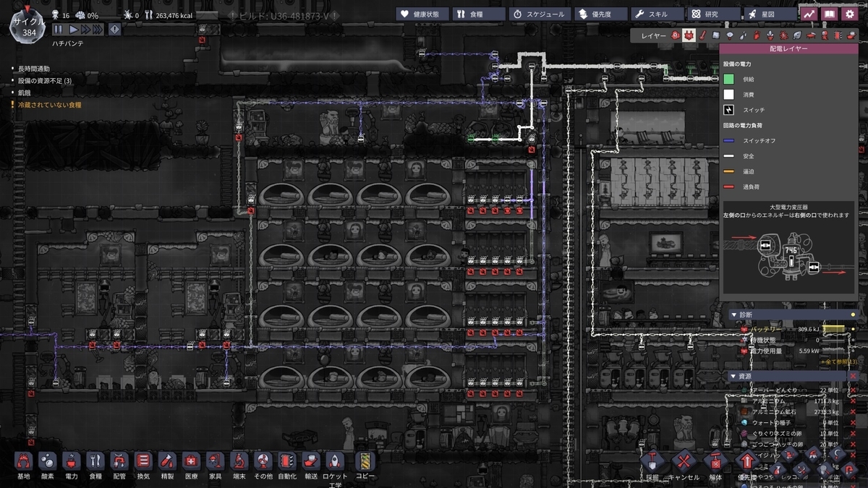
Task: Toggle the active power overlay layer
Action: pyautogui.click(x=689, y=35)
